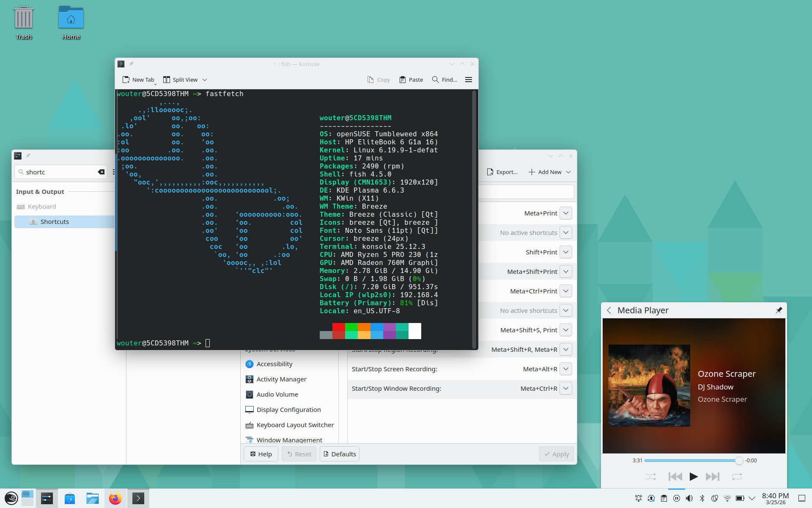Viewport: 812px width, 508px height.
Task: Click the Paste toolbar icon in Konsole
Action: pyautogui.click(x=403, y=80)
